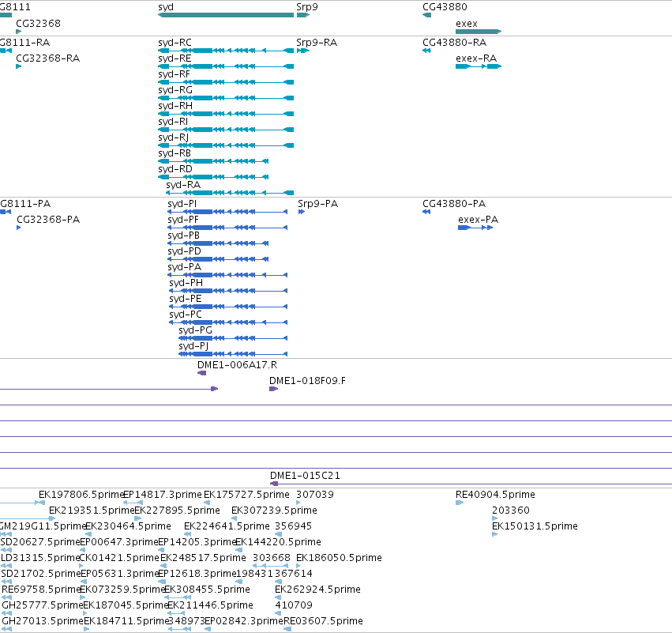Select the EK227895.5prime EST label
This screenshot has width=672, height=633.
(x=177, y=511)
